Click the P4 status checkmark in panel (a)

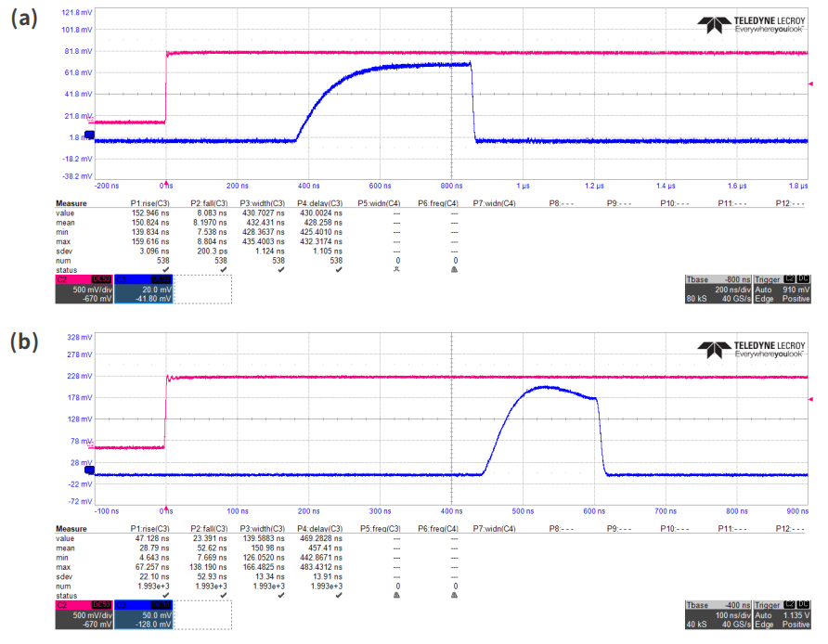[x=339, y=270]
